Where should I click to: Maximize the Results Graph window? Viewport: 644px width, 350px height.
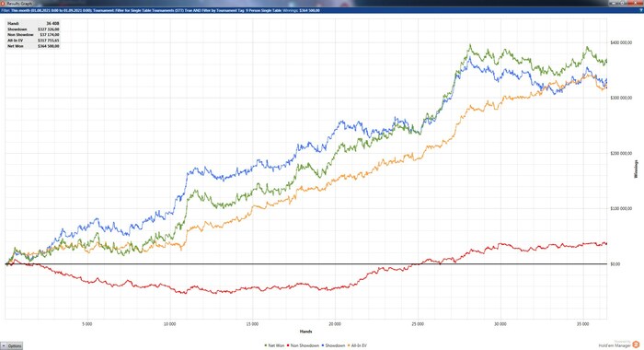622,4
